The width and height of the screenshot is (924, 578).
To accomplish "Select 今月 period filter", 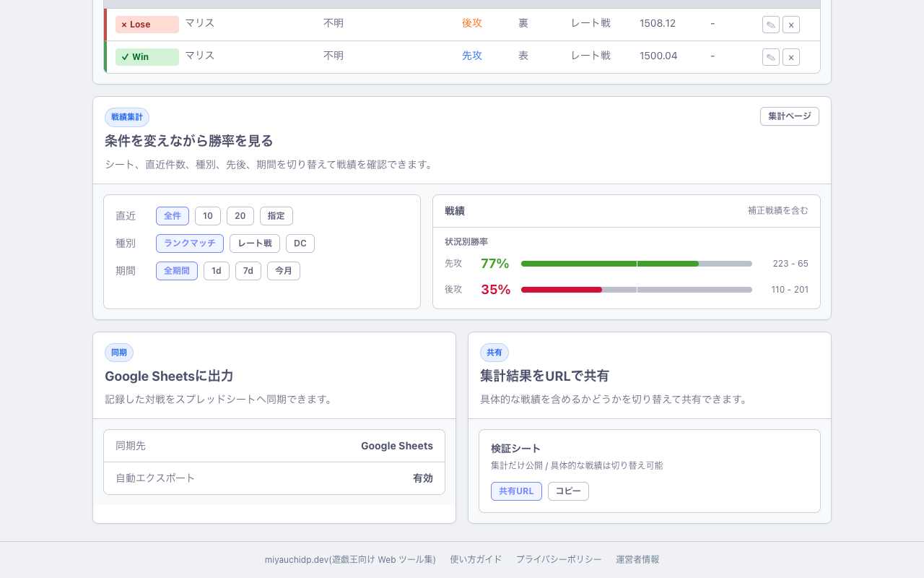I will point(284,271).
